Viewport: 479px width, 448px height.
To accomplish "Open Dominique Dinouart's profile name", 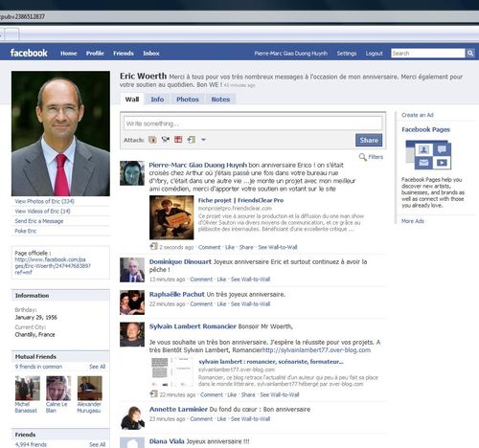I will (180, 262).
